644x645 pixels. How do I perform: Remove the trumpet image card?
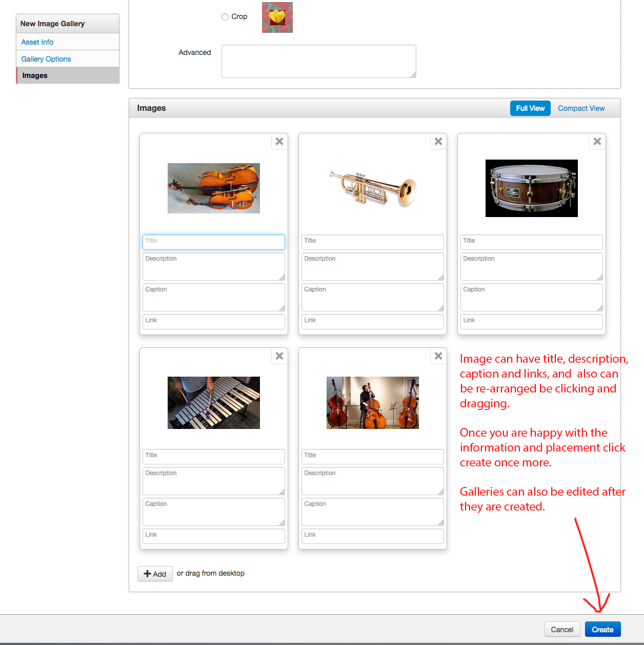pyautogui.click(x=438, y=142)
